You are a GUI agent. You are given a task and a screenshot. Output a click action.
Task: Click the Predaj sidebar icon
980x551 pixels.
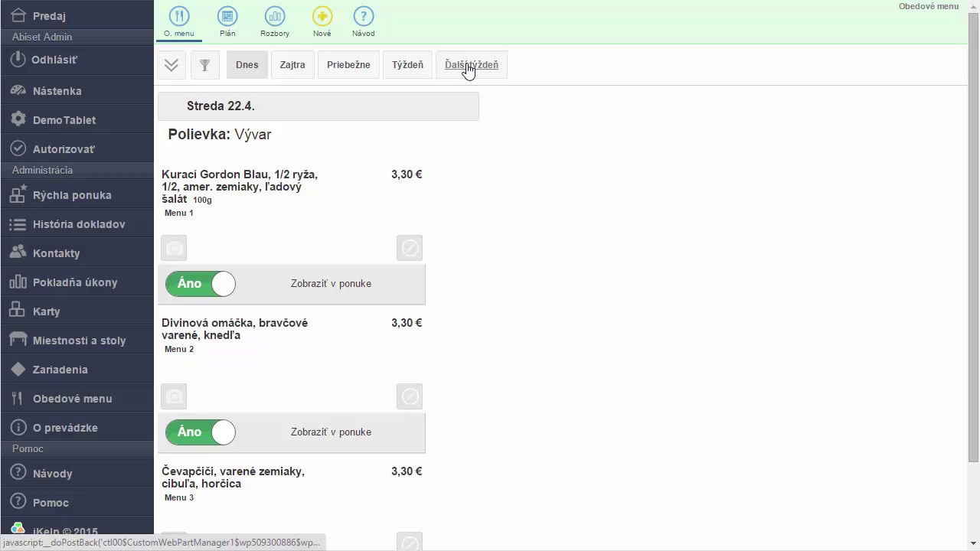[18, 15]
